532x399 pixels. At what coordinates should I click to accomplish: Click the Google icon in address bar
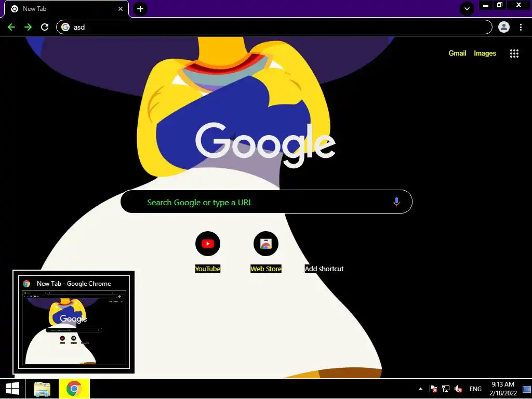pyautogui.click(x=65, y=27)
